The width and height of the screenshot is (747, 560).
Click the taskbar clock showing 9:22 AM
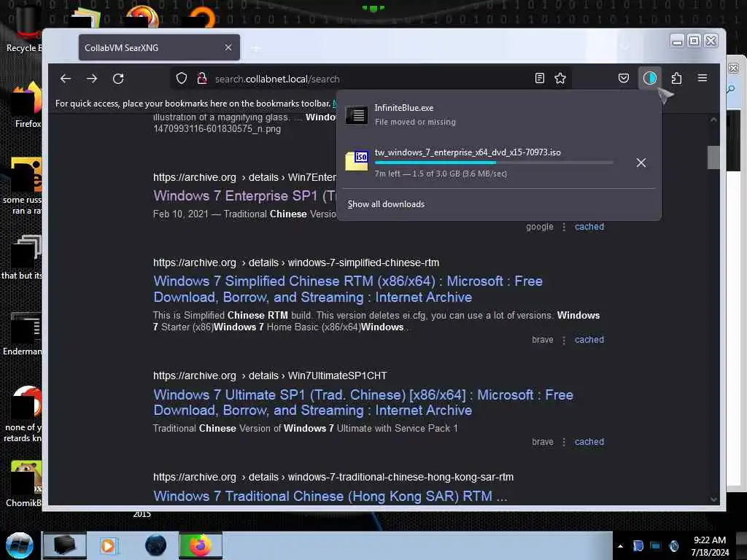pyautogui.click(x=710, y=546)
